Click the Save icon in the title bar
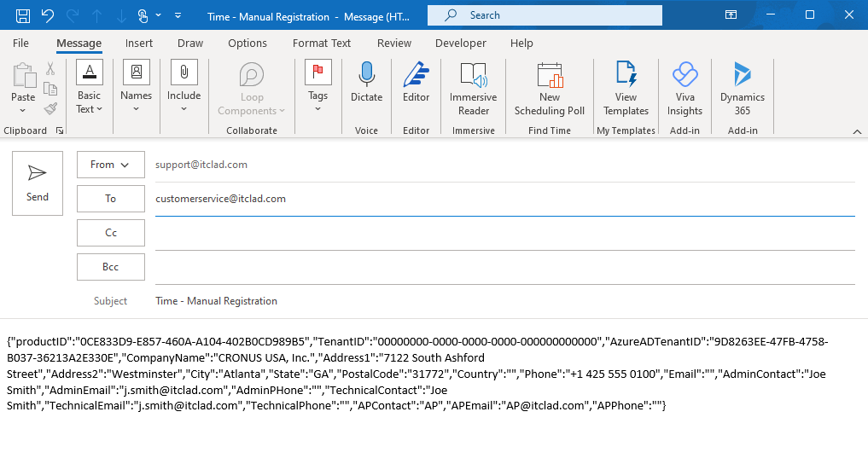Image resolution: width=868 pixels, height=464 pixels. point(23,15)
